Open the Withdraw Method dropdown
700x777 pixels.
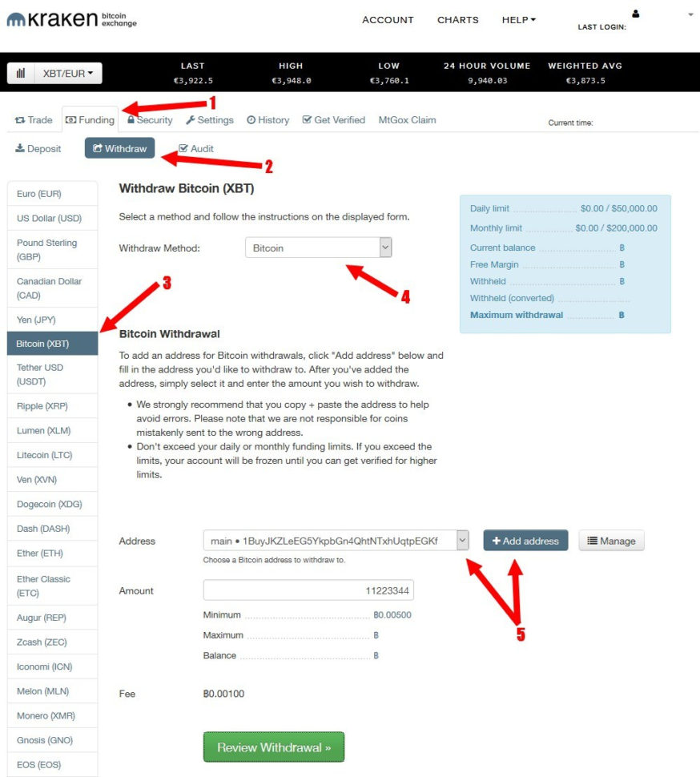click(x=386, y=247)
